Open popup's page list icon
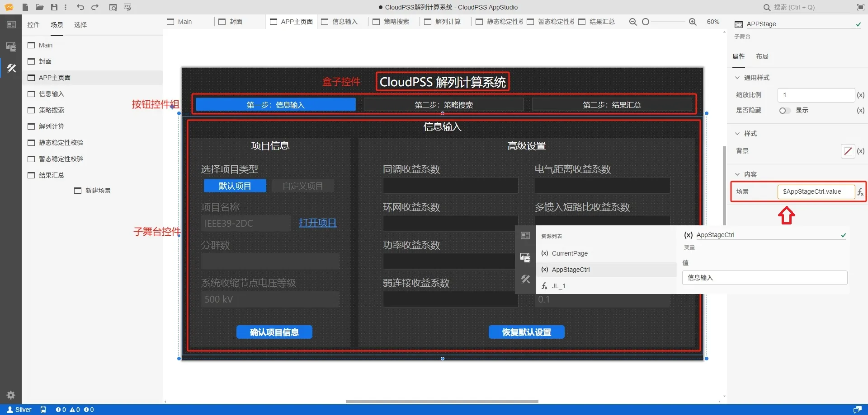The width and height of the screenshot is (868, 415). 525,235
